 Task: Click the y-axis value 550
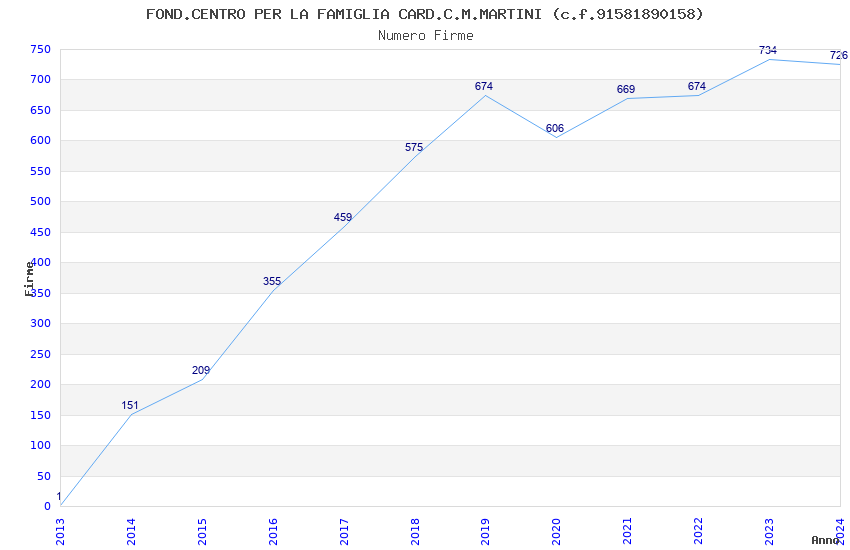[x=41, y=171]
